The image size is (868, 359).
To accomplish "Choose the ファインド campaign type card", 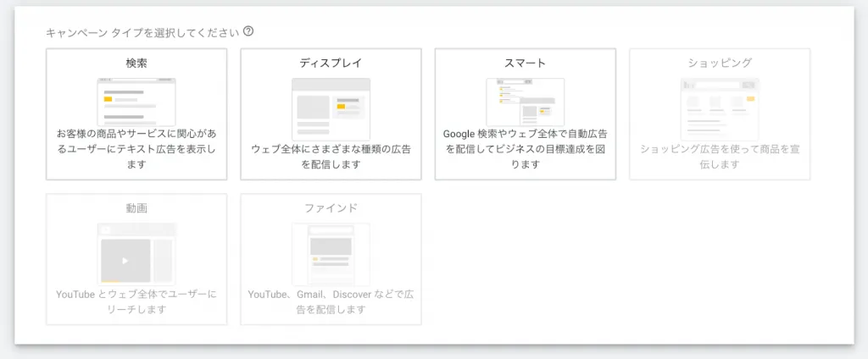I will [331, 259].
